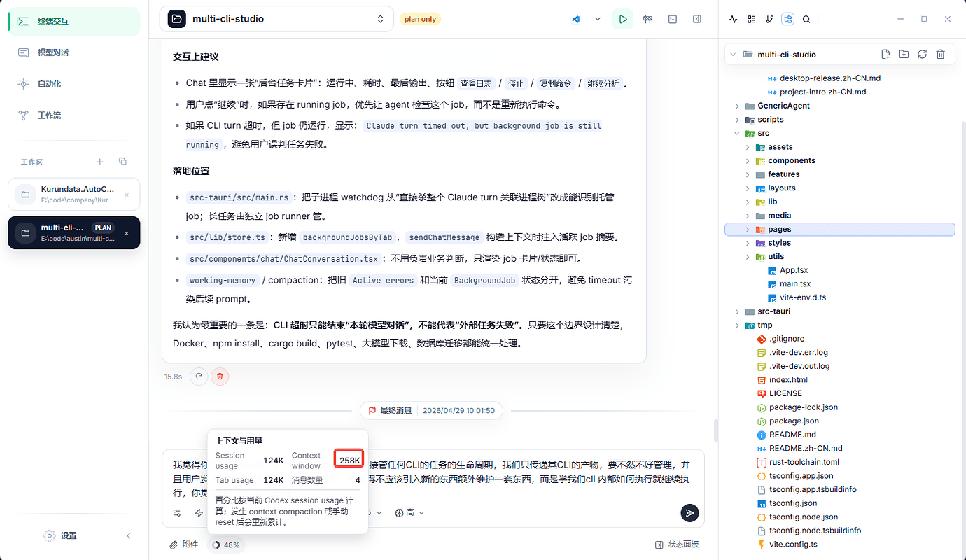Screen dimensions: 966x560
Task: Open the search panel icon
Action: (x=806, y=20)
